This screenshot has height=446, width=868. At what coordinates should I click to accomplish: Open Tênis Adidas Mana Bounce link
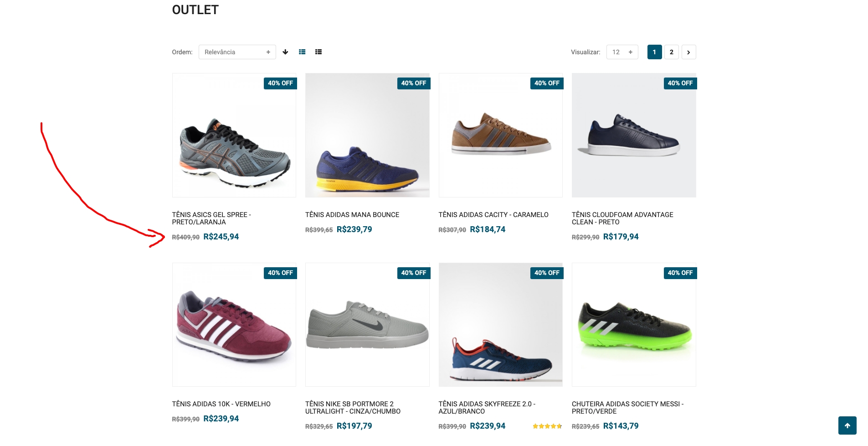point(352,215)
